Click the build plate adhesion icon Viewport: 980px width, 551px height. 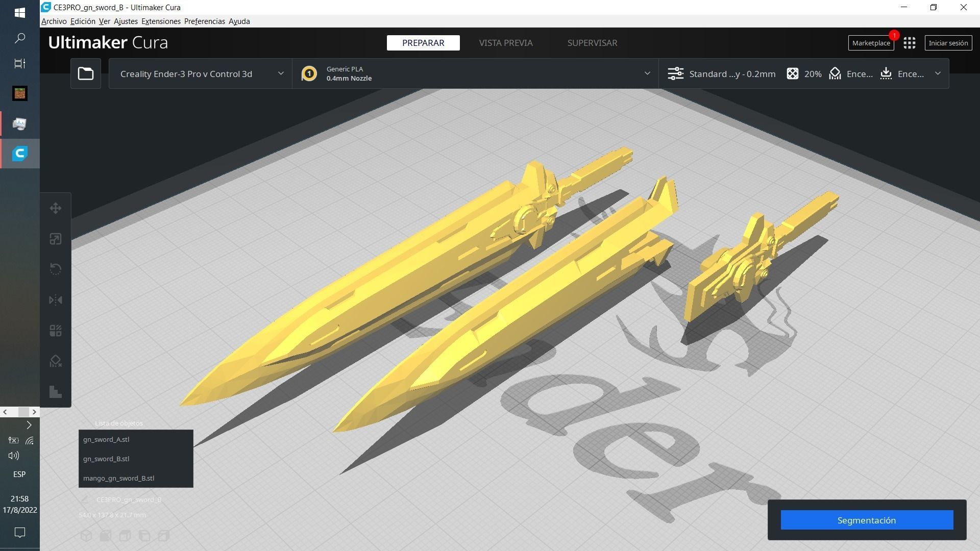pos(886,73)
